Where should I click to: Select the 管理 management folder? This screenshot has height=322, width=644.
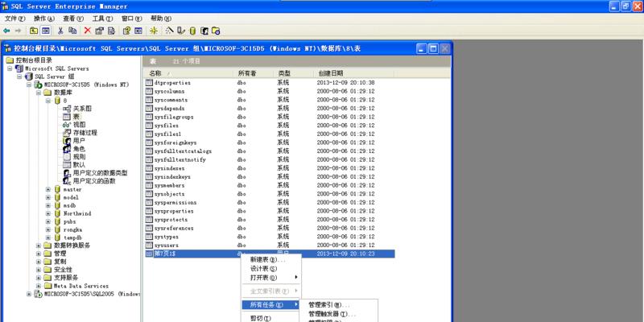60,254
